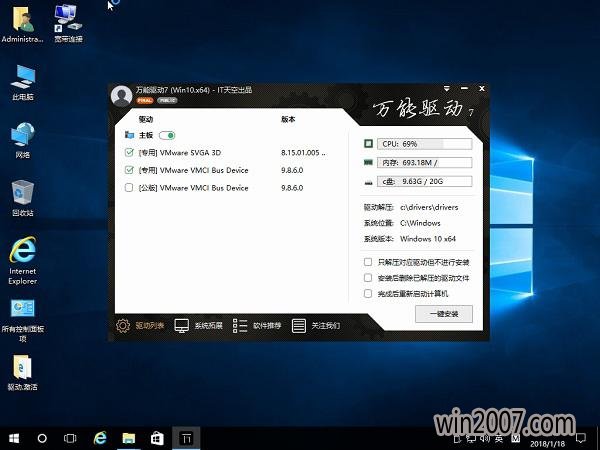Switch to the 关注我们 tab
The width and height of the screenshot is (600, 450).
(316, 326)
